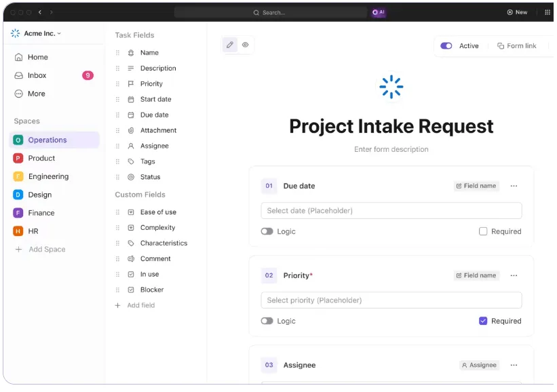Click the Attachment paperclip icon
The width and height of the screenshot is (557, 392).
131,130
